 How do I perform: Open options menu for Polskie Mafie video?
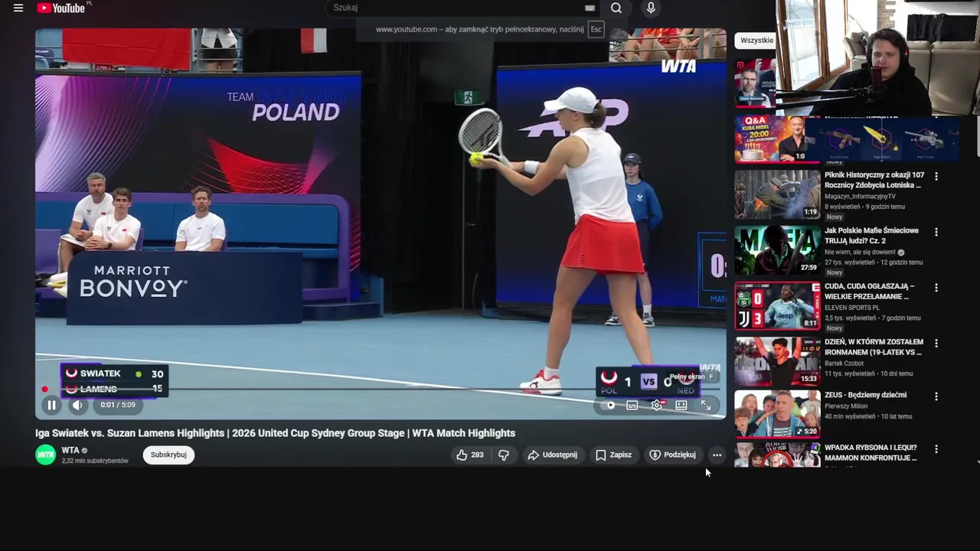point(936,232)
